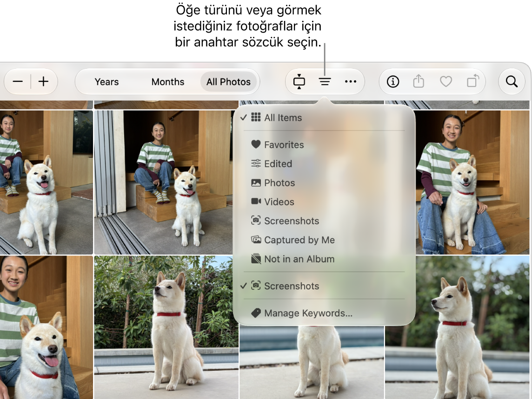Viewport: 532px width, 399px height.
Task: Open the dog in front of trees photo
Action: coord(166,327)
